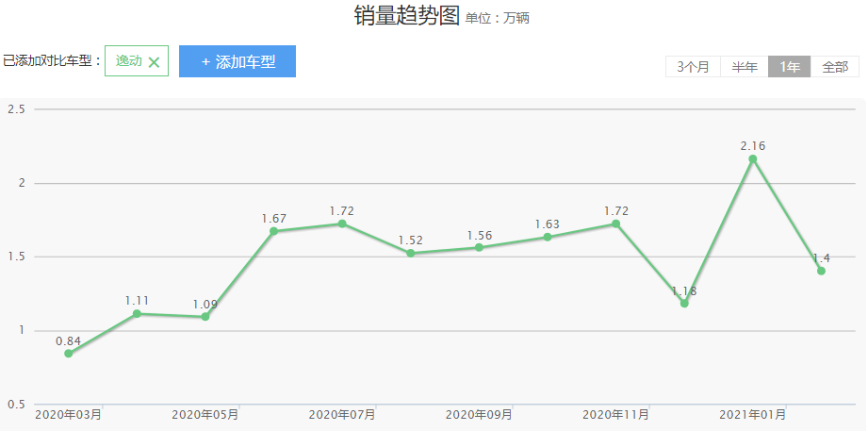
Task: Select the 1.56 data point at 2020年09月
Action: [x=479, y=247]
